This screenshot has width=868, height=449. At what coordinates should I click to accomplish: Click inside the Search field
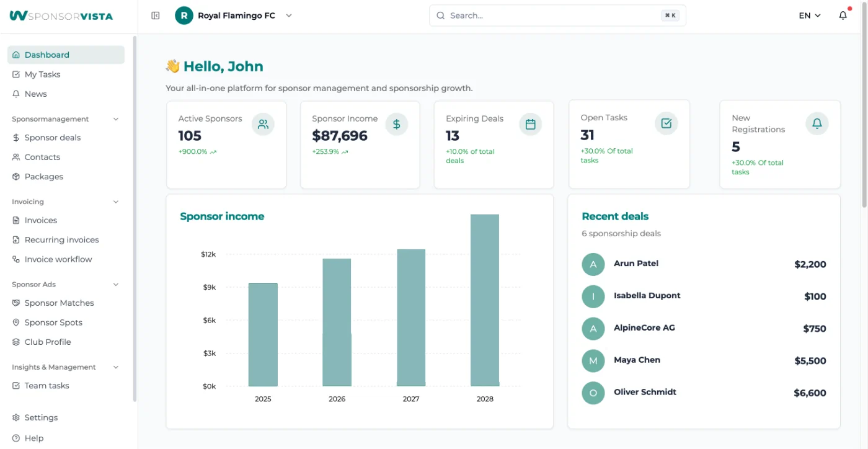point(557,15)
